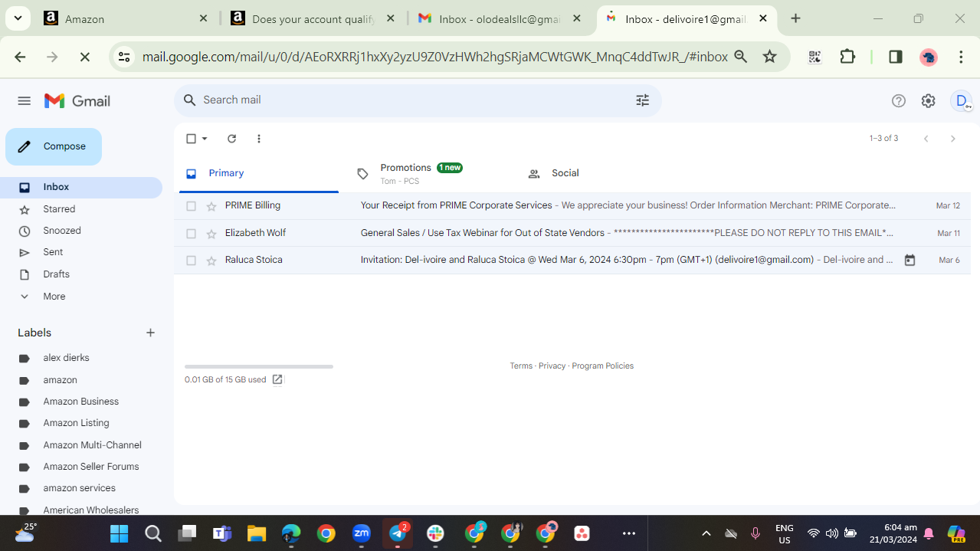
Task: Open the amazon services label
Action: click(x=81, y=488)
